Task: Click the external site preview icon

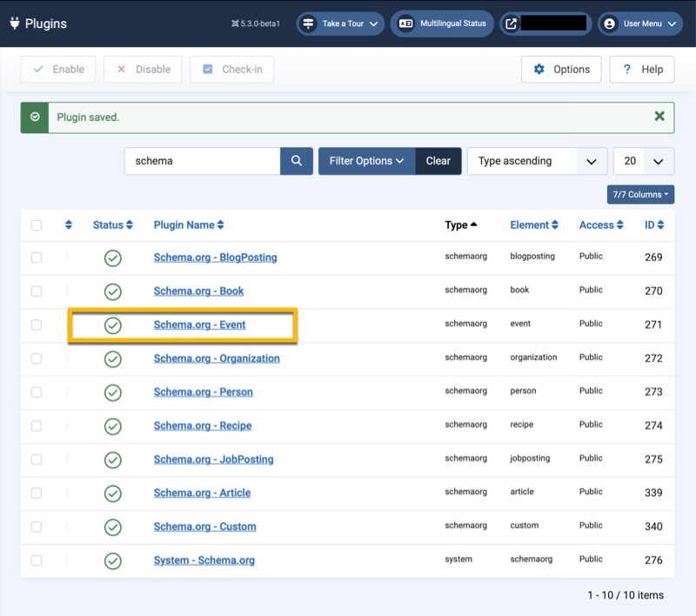Action: [511, 23]
